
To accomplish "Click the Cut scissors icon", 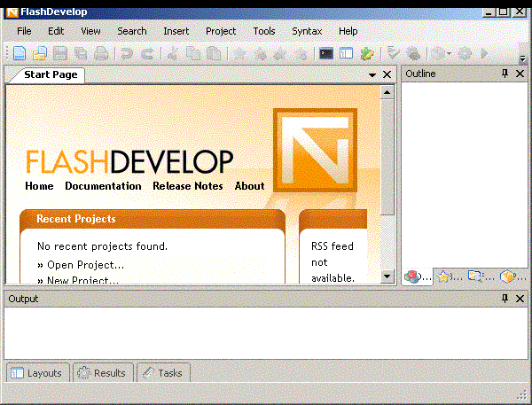I will 173,53.
